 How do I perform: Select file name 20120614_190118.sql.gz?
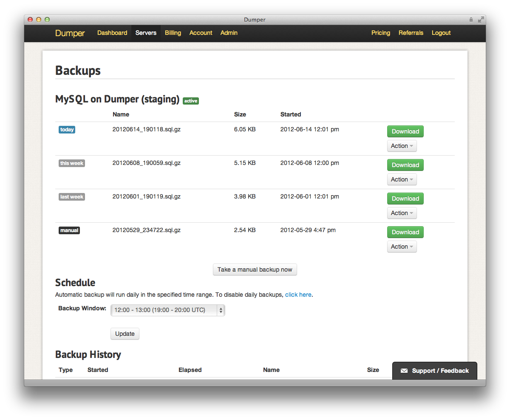[147, 129]
